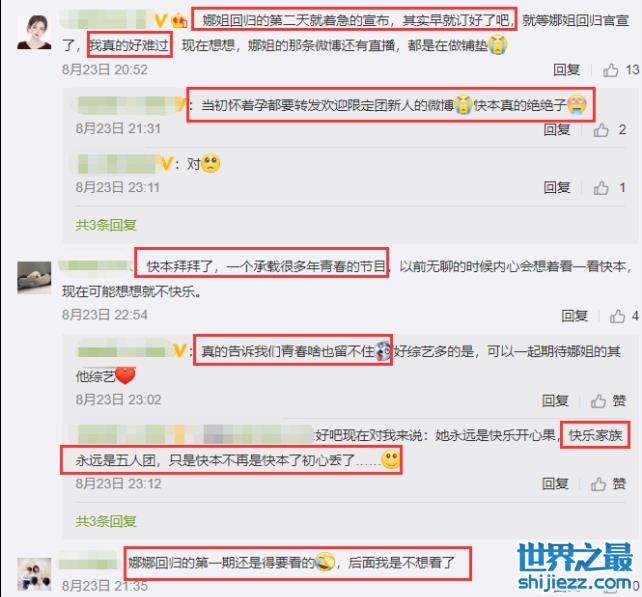
Task: Click the crown membership icon by first username
Action: point(179,20)
